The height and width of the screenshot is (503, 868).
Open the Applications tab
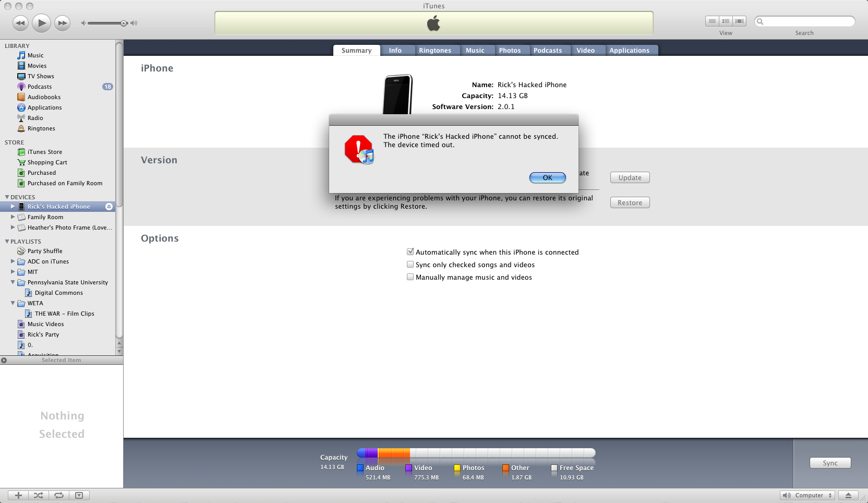coord(630,50)
